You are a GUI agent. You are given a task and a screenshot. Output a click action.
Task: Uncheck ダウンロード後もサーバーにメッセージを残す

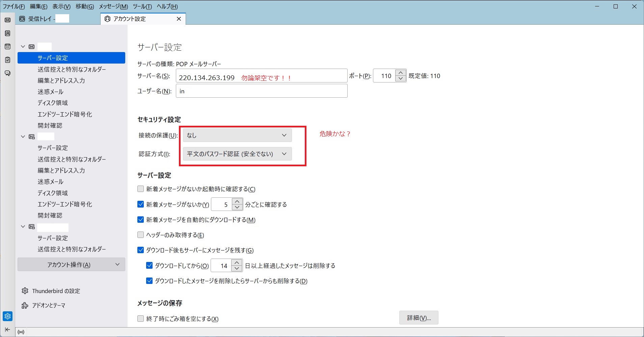(x=141, y=250)
